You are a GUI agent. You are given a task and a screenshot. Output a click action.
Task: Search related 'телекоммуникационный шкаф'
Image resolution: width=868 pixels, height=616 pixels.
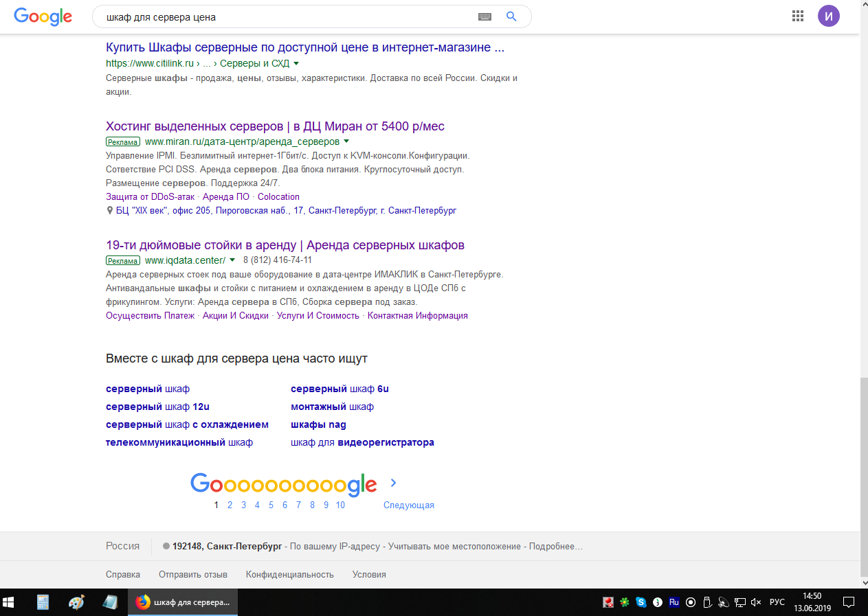pos(179,442)
